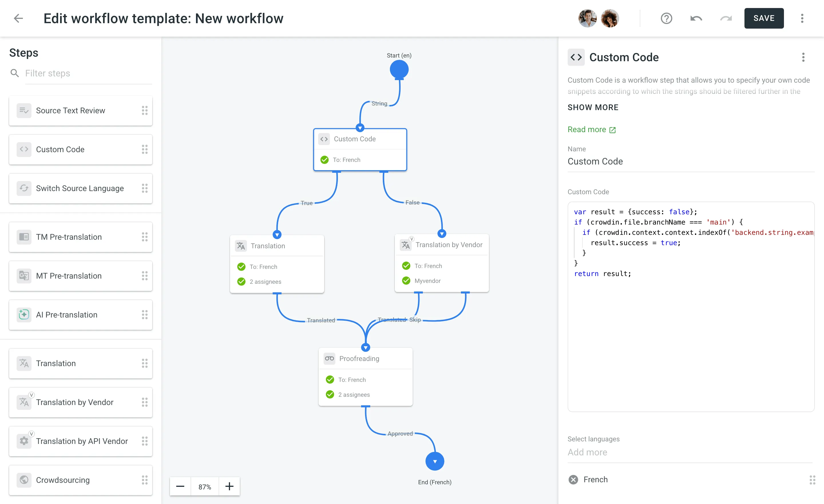
Task: Toggle the To: French checkmark on Translation node
Action: pos(241,267)
